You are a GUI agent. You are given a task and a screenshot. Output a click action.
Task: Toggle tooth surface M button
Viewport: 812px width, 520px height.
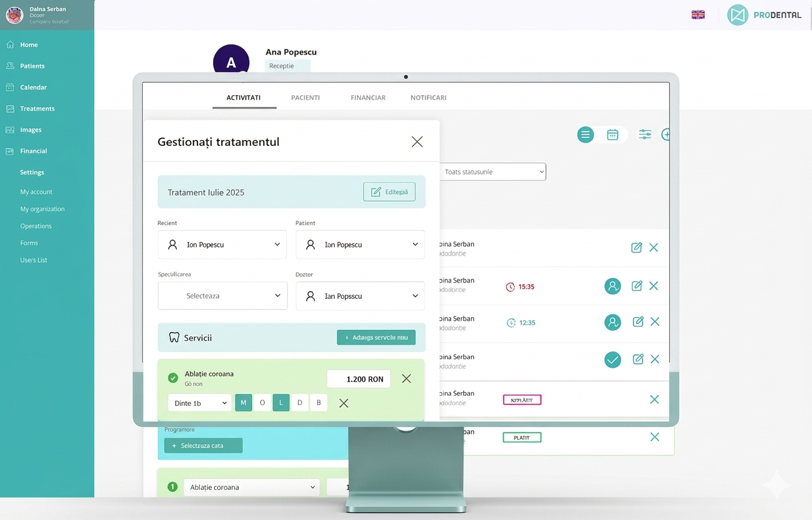click(x=243, y=403)
